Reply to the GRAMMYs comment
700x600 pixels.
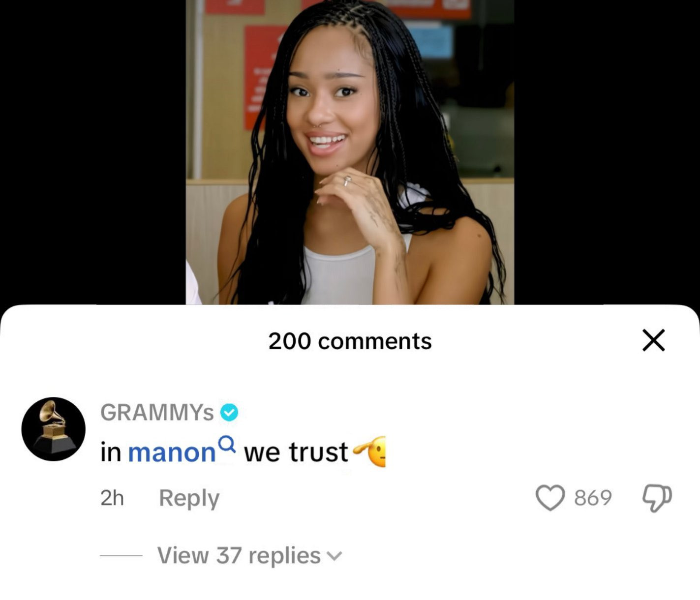189,498
